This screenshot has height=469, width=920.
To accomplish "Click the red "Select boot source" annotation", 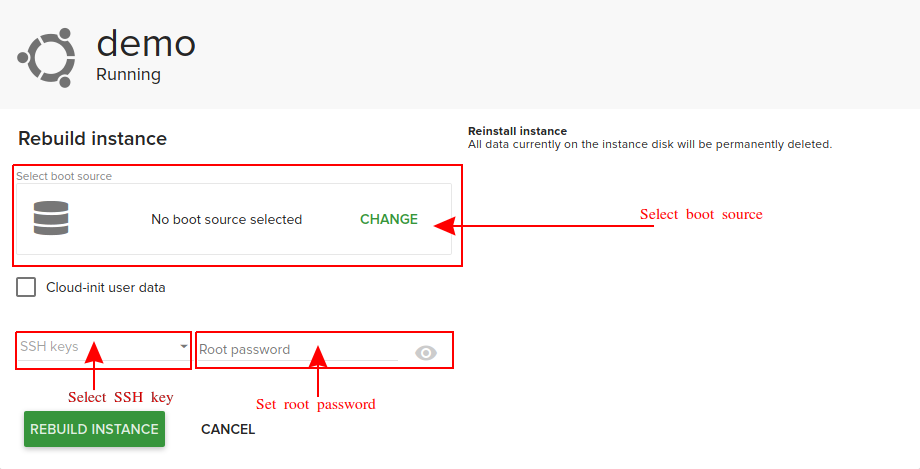I will (701, 214).
